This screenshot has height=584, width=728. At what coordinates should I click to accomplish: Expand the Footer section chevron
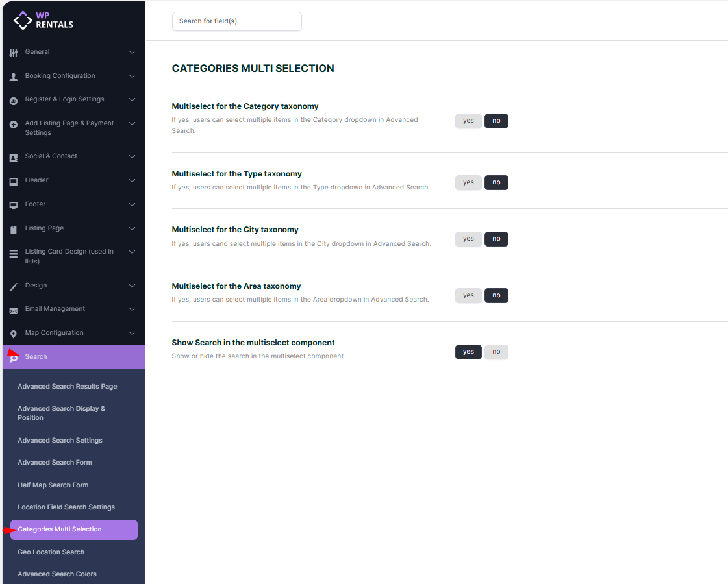132,204
